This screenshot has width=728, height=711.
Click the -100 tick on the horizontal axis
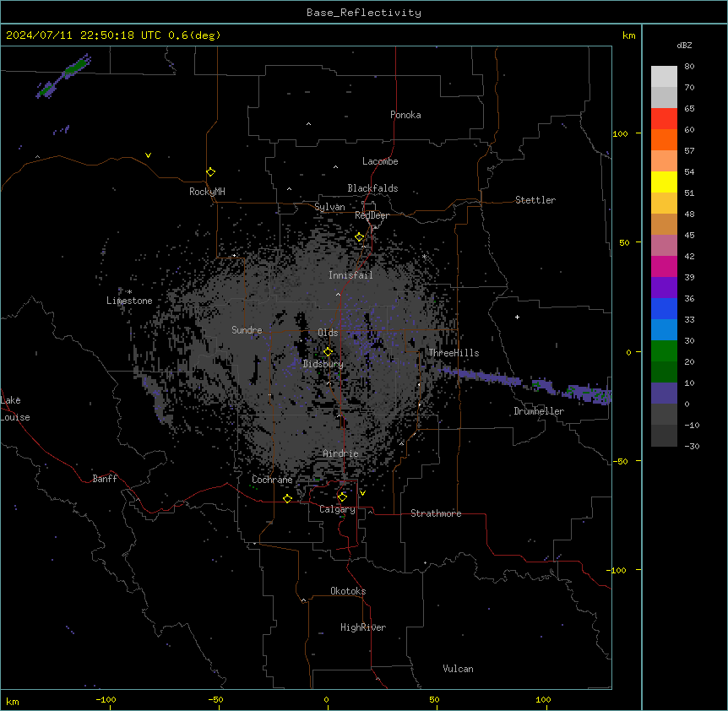106,699
